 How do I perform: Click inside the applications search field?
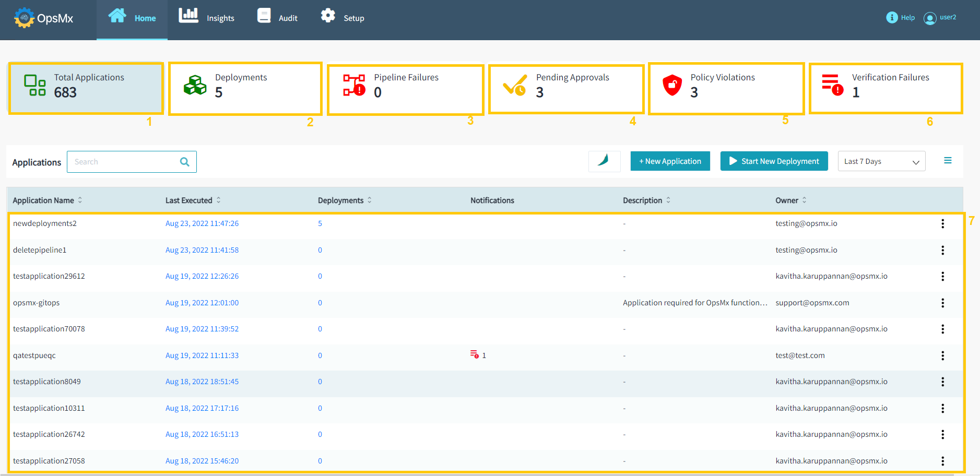(125, 161)
